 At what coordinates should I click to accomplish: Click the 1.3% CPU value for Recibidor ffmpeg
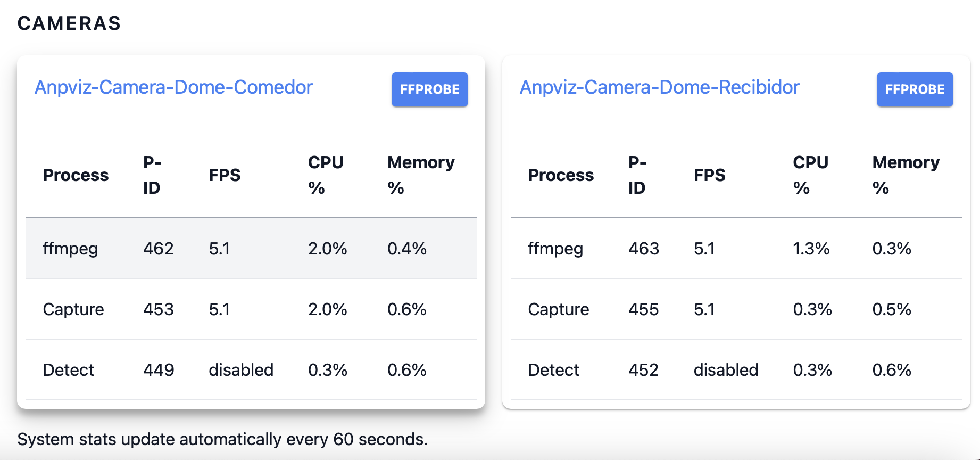click(x=811, y=249)
